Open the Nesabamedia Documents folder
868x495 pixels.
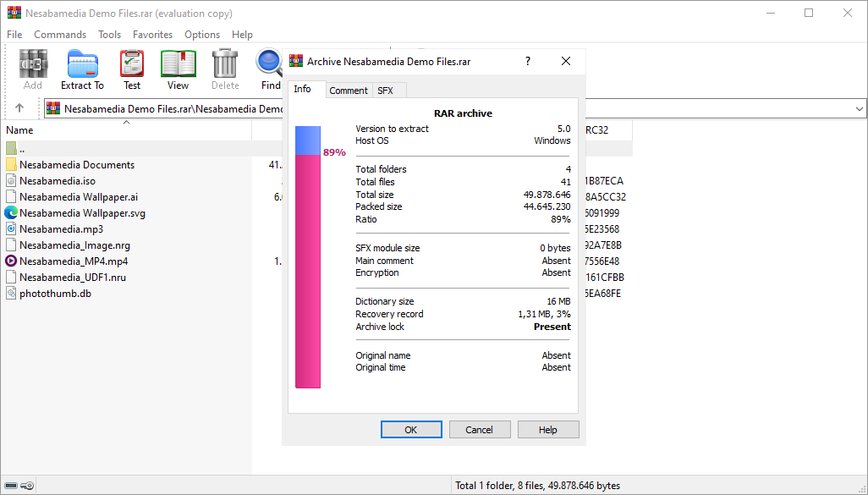[77, 165]
